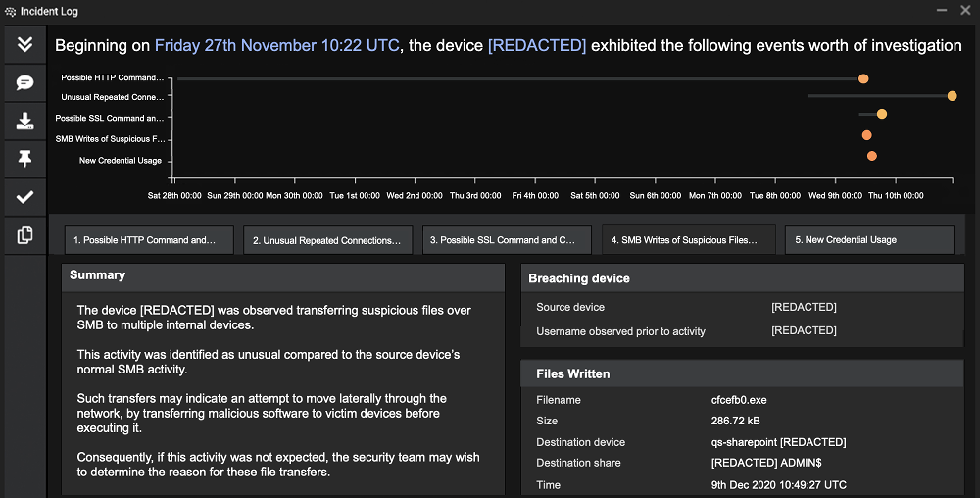
Task: Acknowledge the incident with the checkmark icon
Action: [x=25, y=197]
